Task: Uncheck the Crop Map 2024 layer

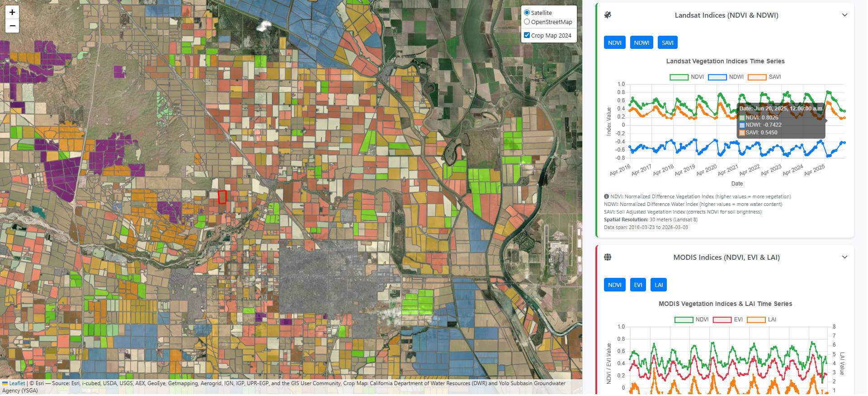Action: pyautogui.click(x=527, y=35)
